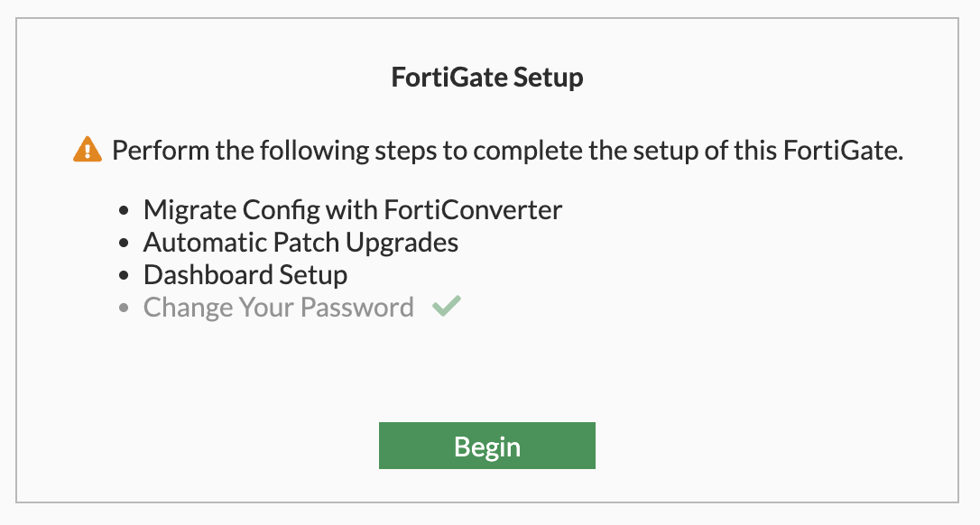980x525 pixels.
Task: Click the 'Perform the following steps' instruction text
Action: click(507, 150)
